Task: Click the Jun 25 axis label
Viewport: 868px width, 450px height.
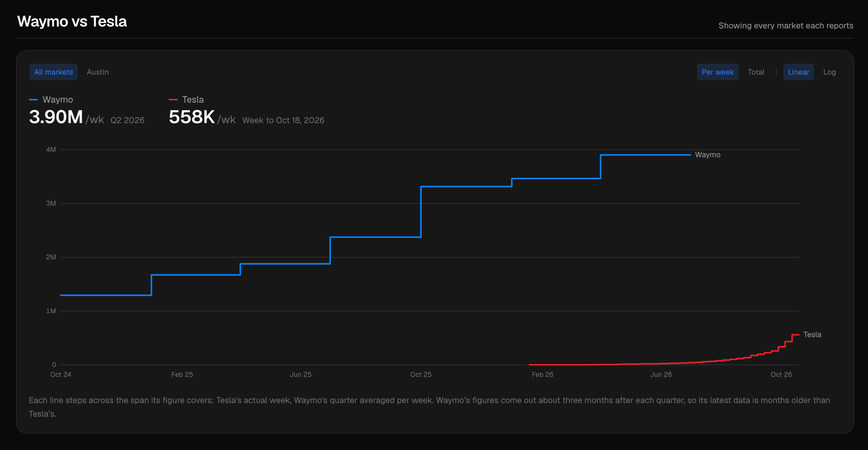Action: (x=301, y=375)
